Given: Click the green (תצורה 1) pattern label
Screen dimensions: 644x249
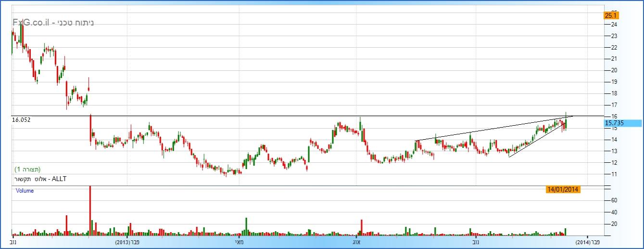Looking at the screenshot, I should click(x=27, y=170).
